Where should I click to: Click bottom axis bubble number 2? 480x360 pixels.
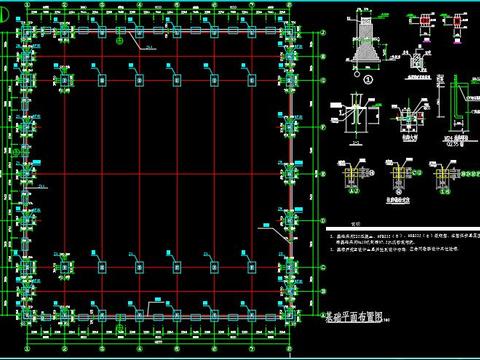[x=65, y=349]
